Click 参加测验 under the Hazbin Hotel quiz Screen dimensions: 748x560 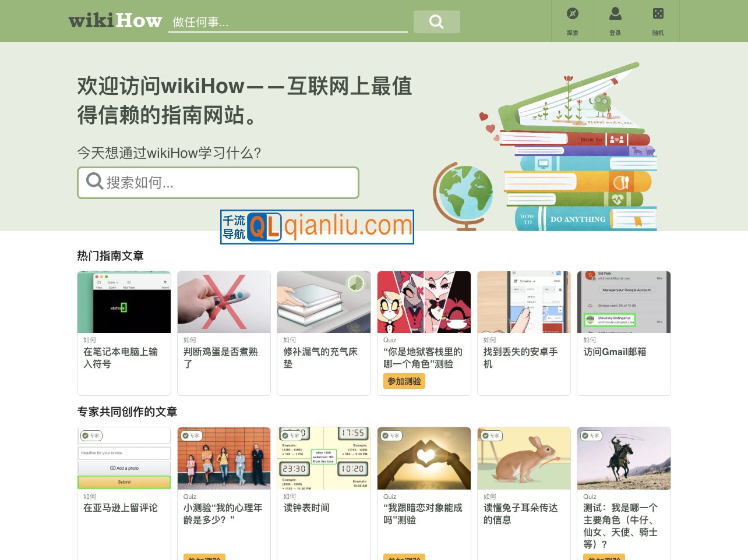[403, 381]
